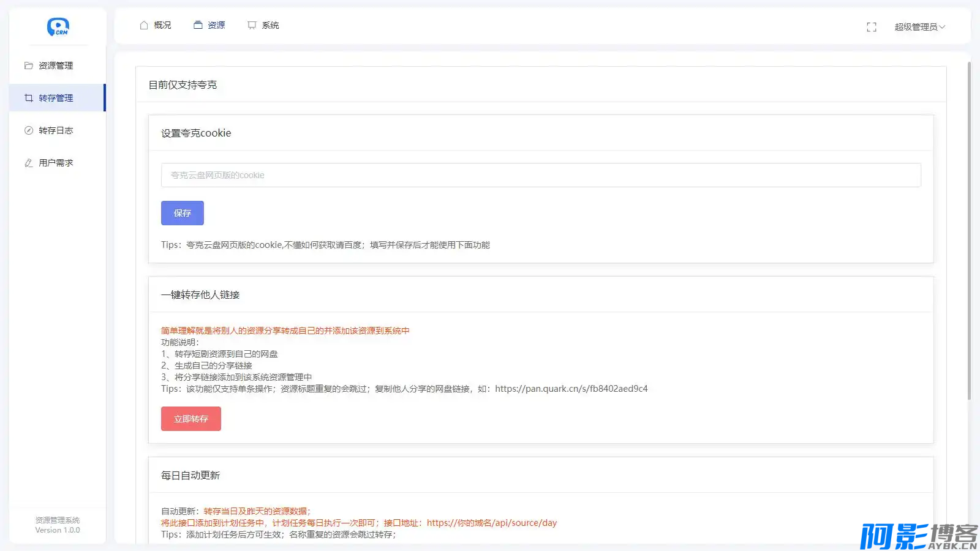Click the monitor icon beside 系统

[x=252, y=25]
